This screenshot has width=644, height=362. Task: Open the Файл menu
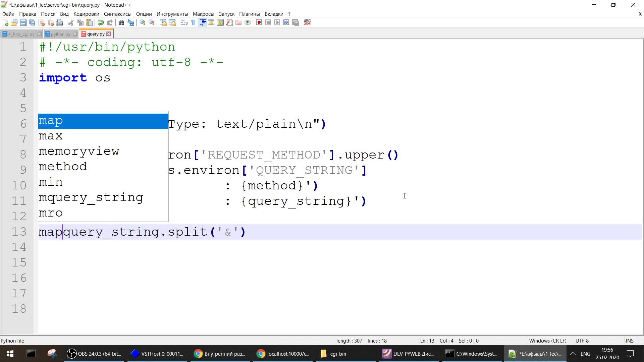8,14
